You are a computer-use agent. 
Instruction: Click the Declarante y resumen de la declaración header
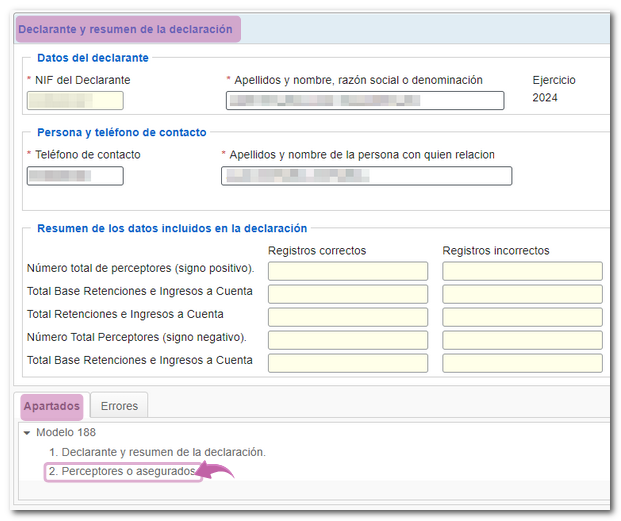[126, 29]
